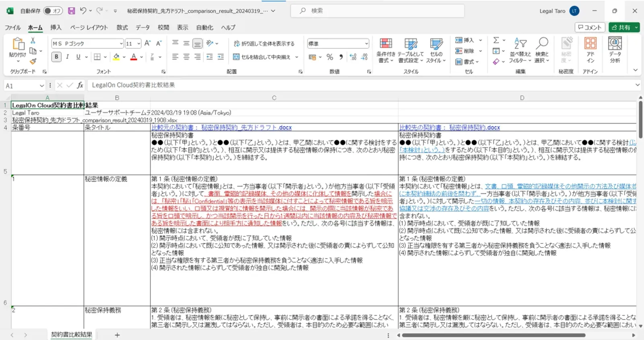Screen dimensions: 644x340
Task: Expand the formula bar
Action: tap(637, 85)
